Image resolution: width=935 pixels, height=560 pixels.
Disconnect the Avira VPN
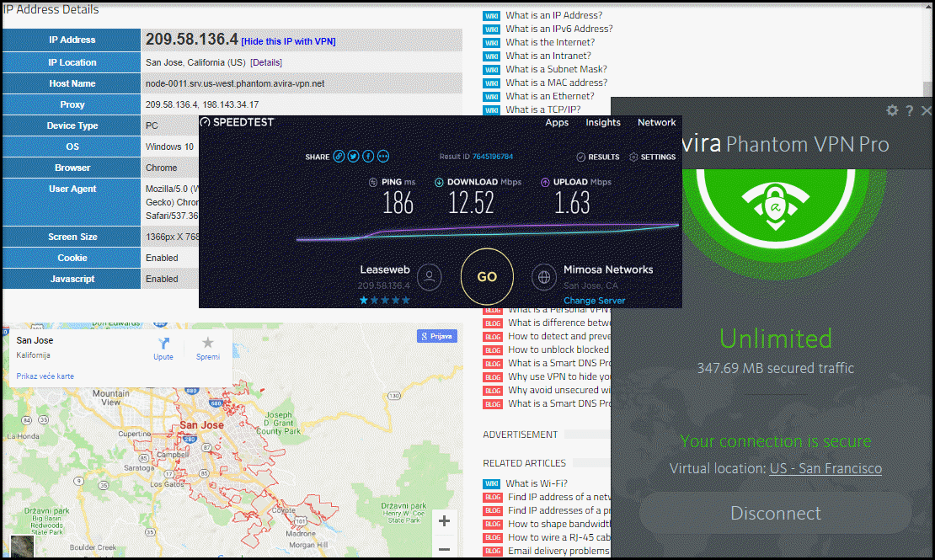tap(775, 513)
